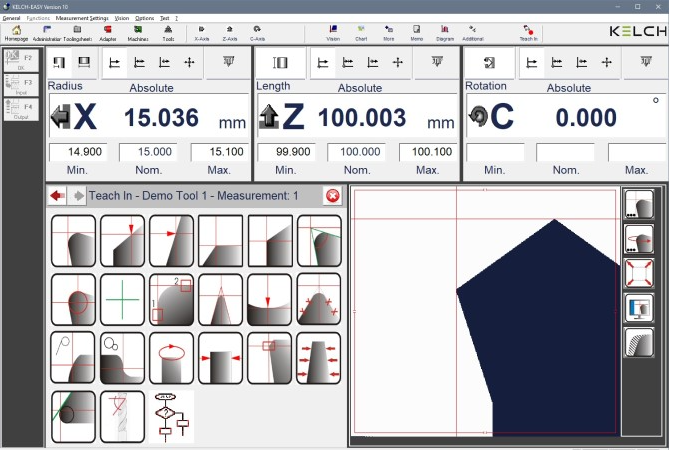Click the X Max field showing 15.100
The image size is (675, 450).
(220, 152)
